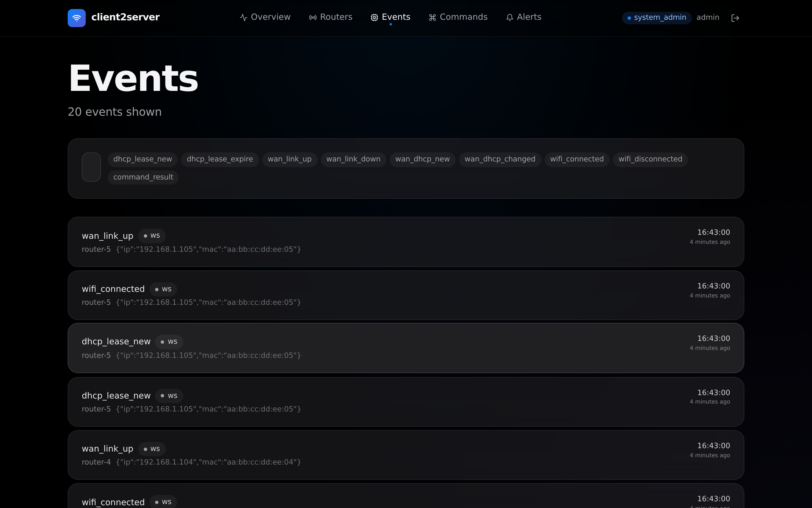Toggle the wan_dhcp_changed filter chip
The height and width of the screenshot is (508, 812).
(500, 159)
